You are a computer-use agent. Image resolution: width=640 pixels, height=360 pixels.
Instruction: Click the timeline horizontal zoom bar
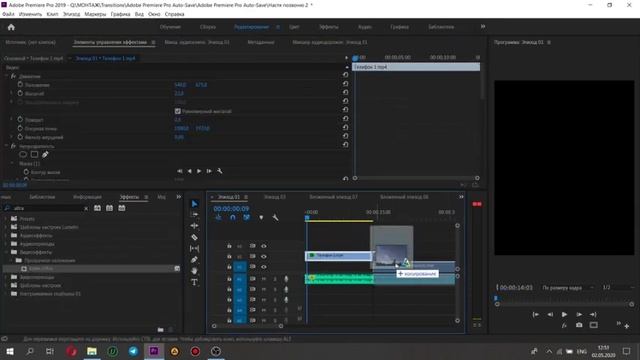247,326
